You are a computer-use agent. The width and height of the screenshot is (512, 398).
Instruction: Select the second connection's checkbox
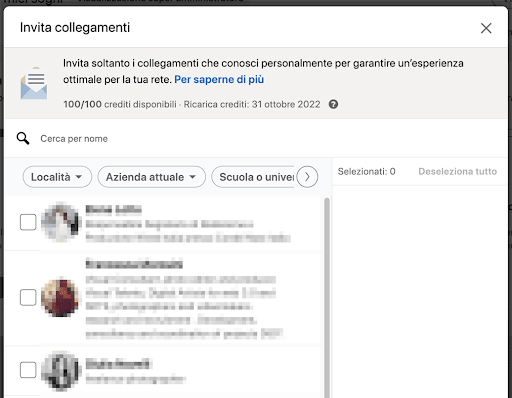coord(28,297)
